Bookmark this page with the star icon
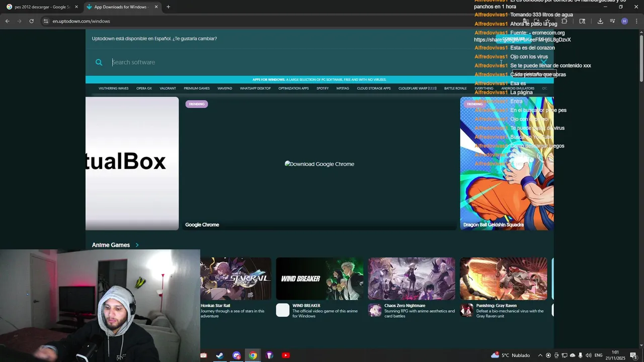The width and height of the screenshot is (644, 362). pyautogui.click(x=547, y=21)
